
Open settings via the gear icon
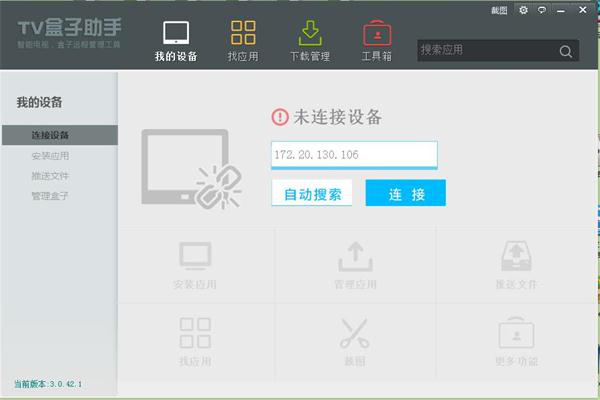point(523,10)
